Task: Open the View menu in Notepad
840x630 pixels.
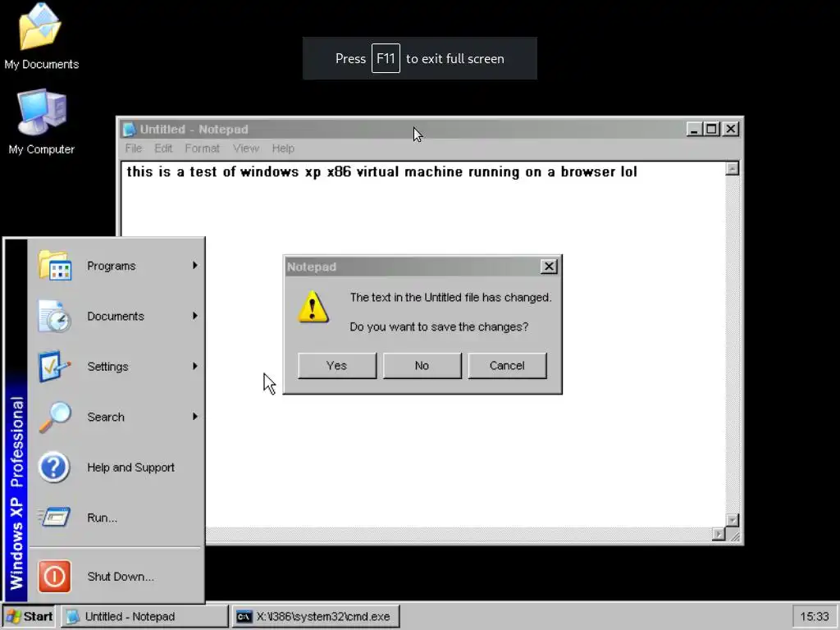Action: point(246,148)
